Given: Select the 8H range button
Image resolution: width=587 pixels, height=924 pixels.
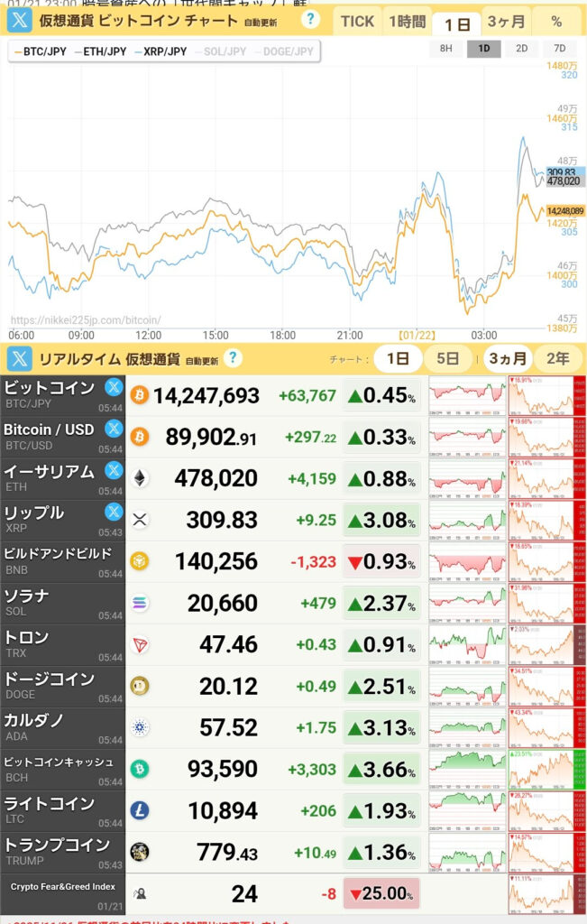Looking at the screenshot, I should tap(446, 49).
